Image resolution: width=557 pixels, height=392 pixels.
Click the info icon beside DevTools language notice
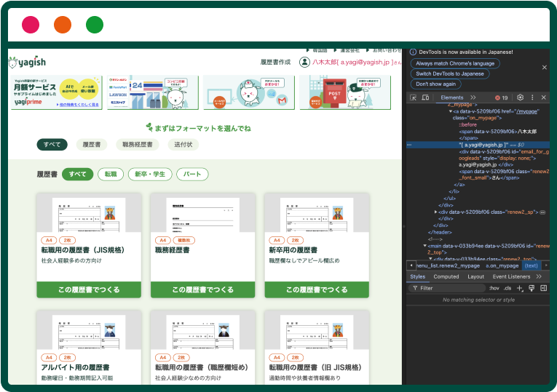[413, 52]
